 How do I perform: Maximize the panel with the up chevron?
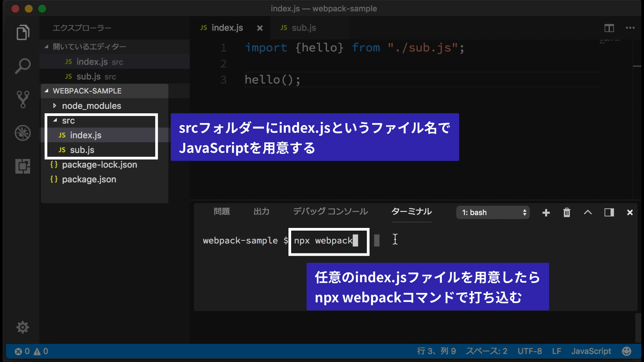point(588,212)
